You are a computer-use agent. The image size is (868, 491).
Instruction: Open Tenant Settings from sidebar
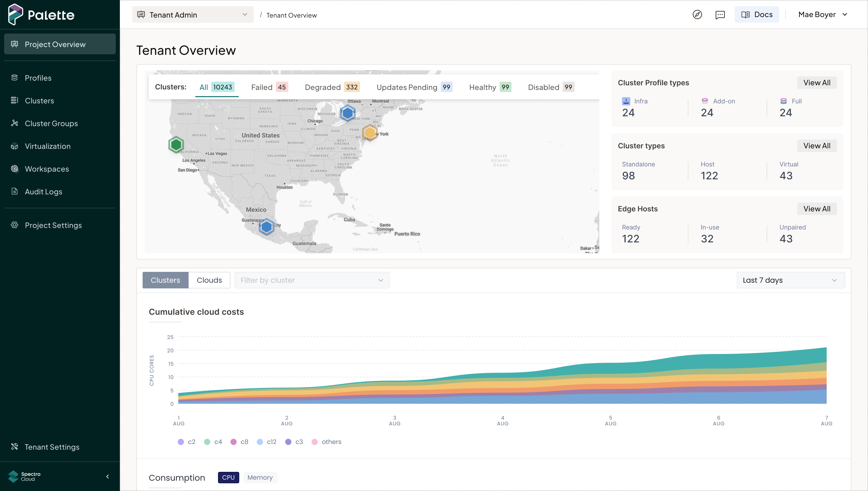pos(52,447)
